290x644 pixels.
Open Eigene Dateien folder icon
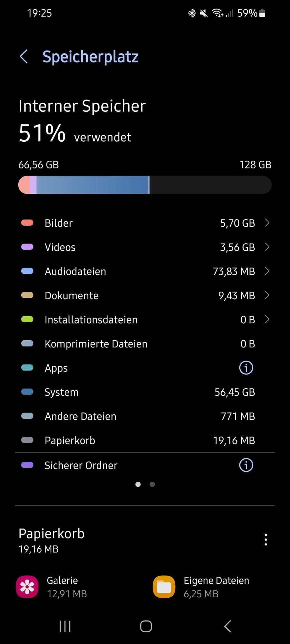(x=164, y=587)
